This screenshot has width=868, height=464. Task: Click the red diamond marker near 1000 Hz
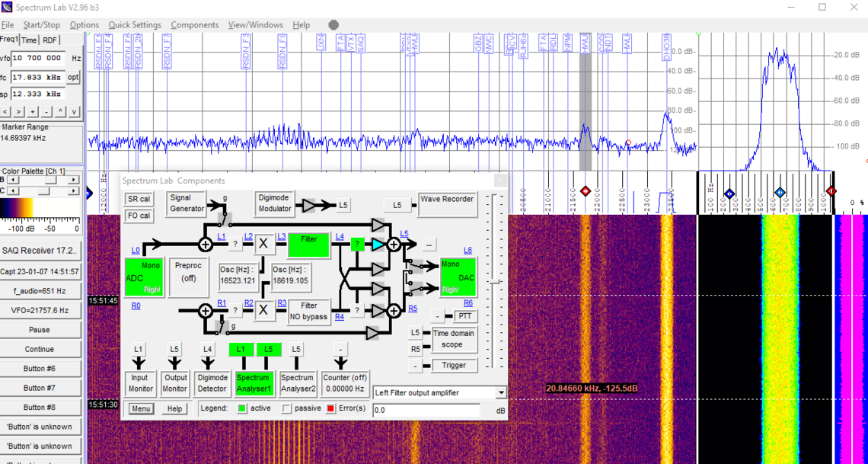click(831, 191)
